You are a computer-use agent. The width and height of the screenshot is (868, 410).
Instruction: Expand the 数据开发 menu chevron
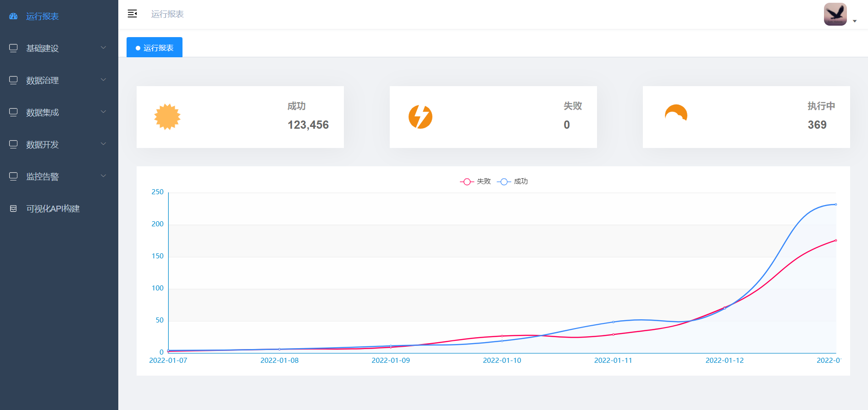[103, 144]
